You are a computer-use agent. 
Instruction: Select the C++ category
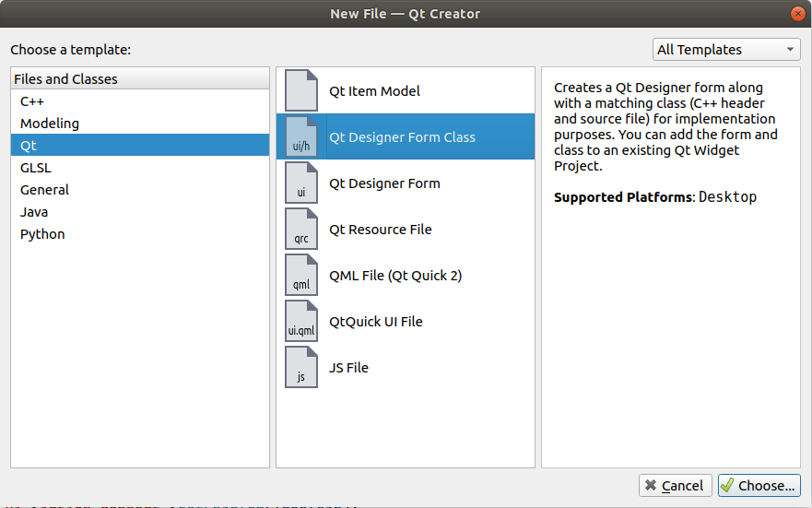pos(140,101)
